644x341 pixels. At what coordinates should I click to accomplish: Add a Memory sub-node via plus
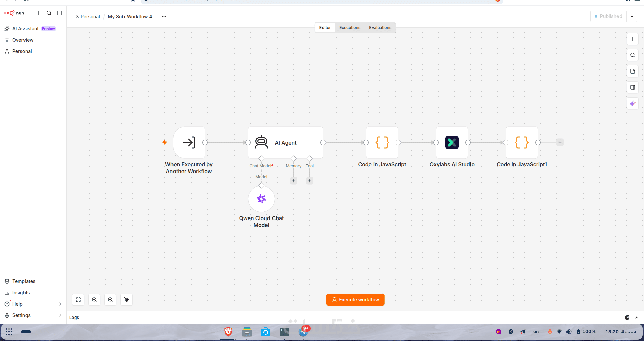point(294,181)
